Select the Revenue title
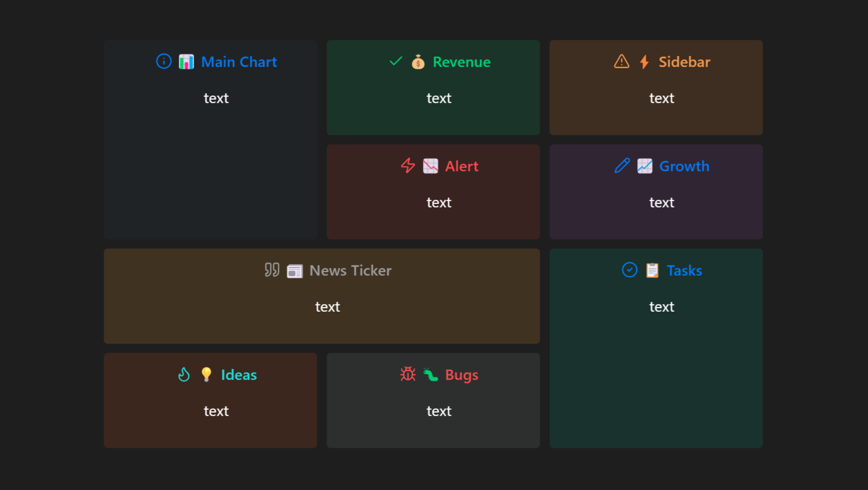This screenshot has width=868, height=490. point(462,62)
